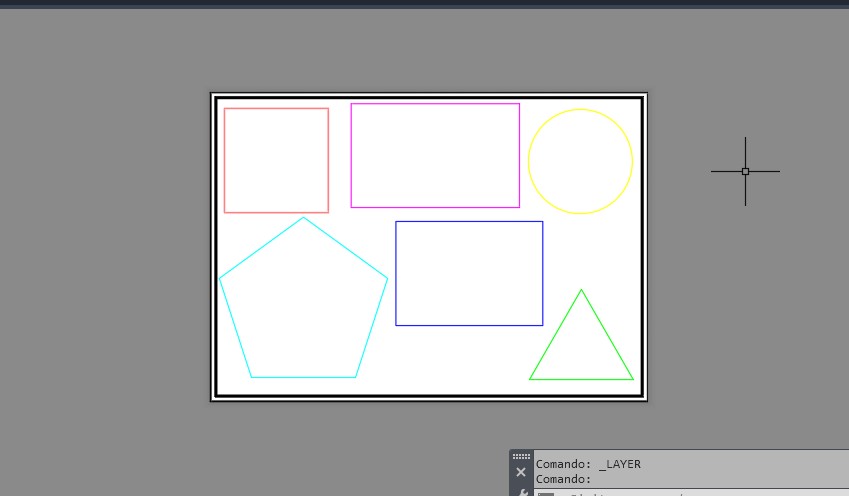Click the crosshair cursor pickbox
The height and width of the screenshot is (496, 849).
point(745,171)
